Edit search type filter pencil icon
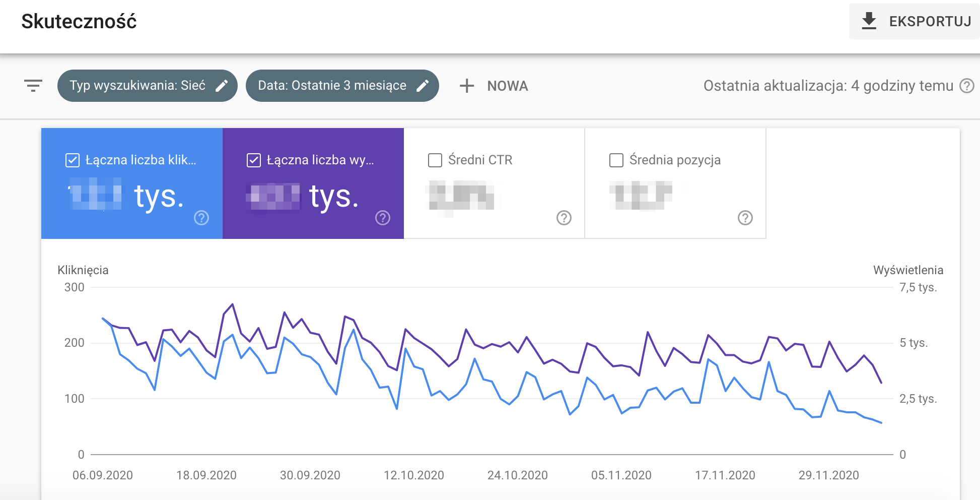This screenshot has width=980, height=500. tap(222, 86)
